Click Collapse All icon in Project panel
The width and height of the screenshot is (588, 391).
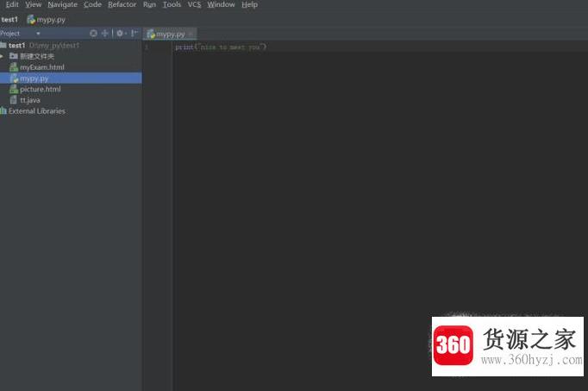coord(105,34)
